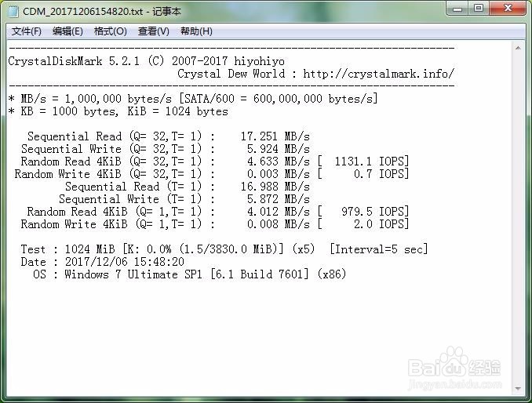Click the 4.012 MB/s value
The height and width of the screenshot is (403, 532).
[x=279, y=212]
